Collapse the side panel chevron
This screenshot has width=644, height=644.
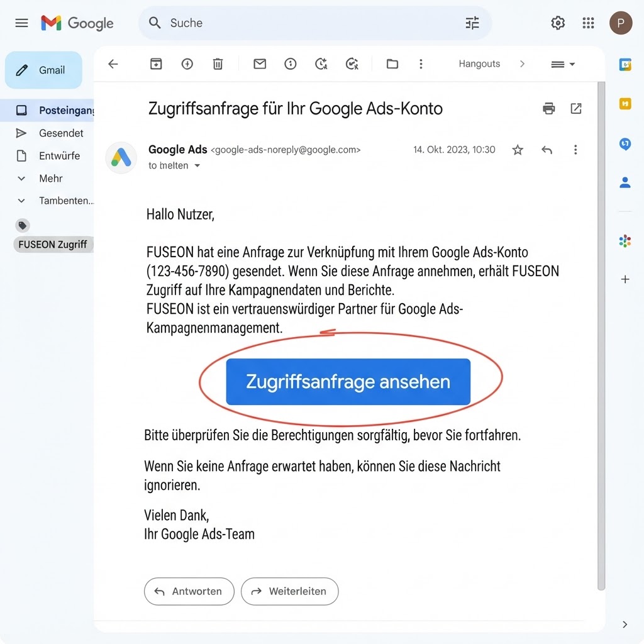625,625
